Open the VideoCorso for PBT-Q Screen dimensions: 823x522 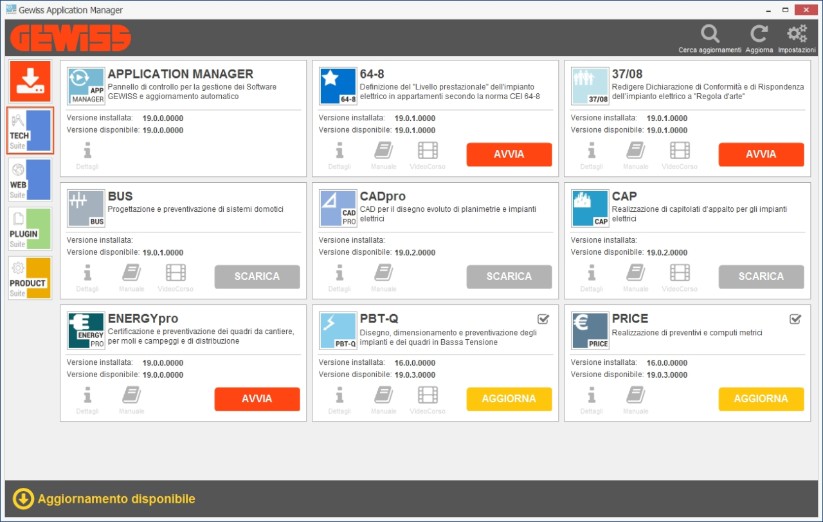point(427,400)
